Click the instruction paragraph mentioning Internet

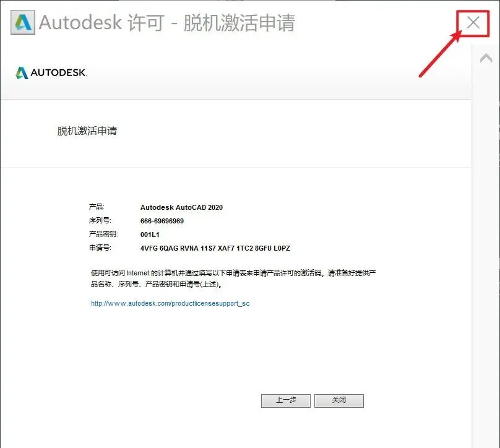[233, 278]
